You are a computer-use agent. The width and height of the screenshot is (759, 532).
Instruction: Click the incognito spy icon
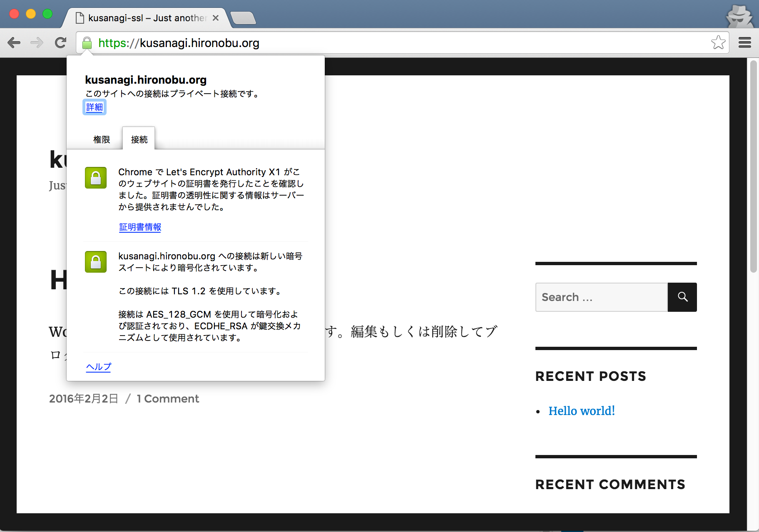point(739,16)
